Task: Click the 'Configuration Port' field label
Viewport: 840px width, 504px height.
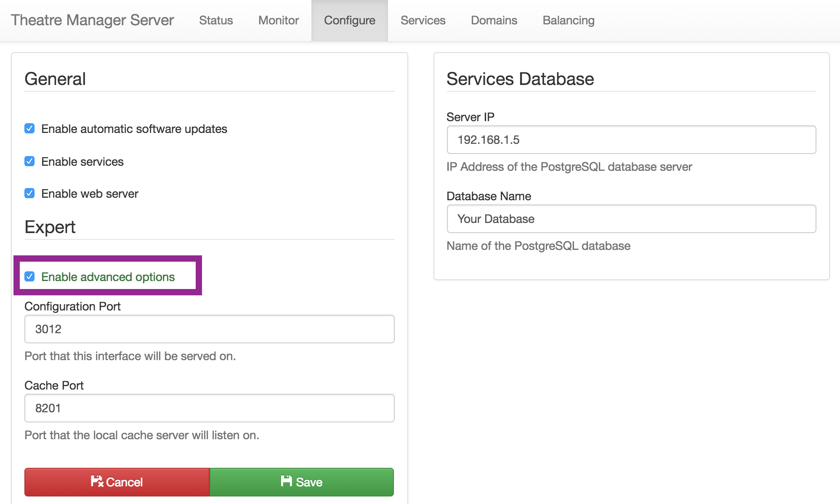Action: click(72, 306)
